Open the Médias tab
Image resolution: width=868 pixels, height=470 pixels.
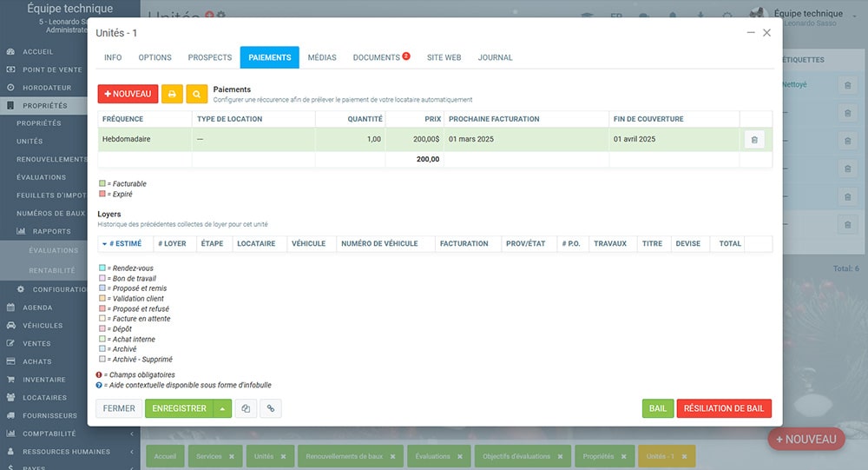coord(321,57)
